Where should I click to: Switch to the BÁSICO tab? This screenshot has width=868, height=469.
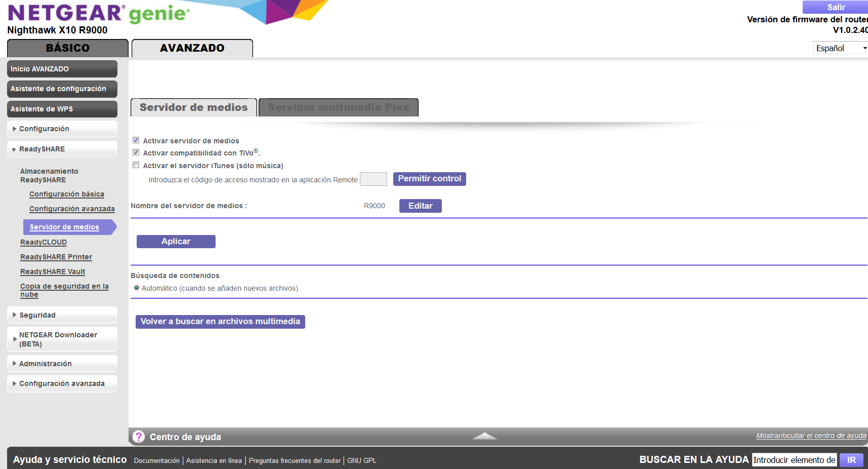pyautogui.click(x=68, y=48)
